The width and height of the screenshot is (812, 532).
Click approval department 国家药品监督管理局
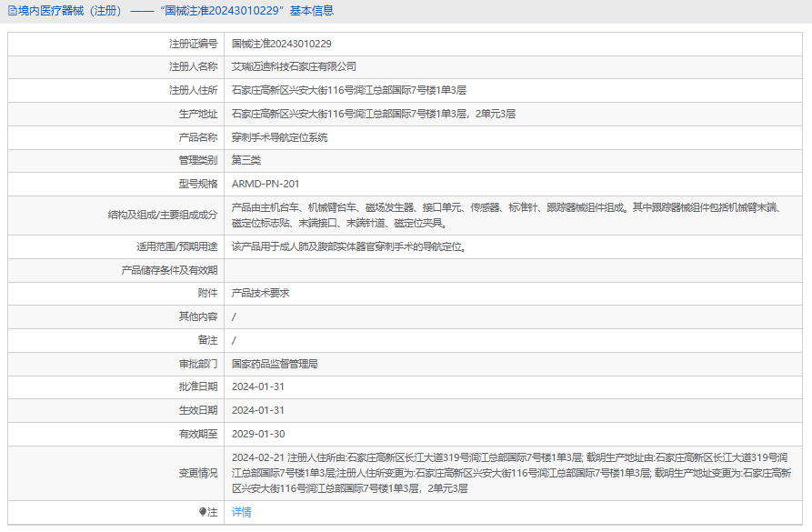(274, 363)
